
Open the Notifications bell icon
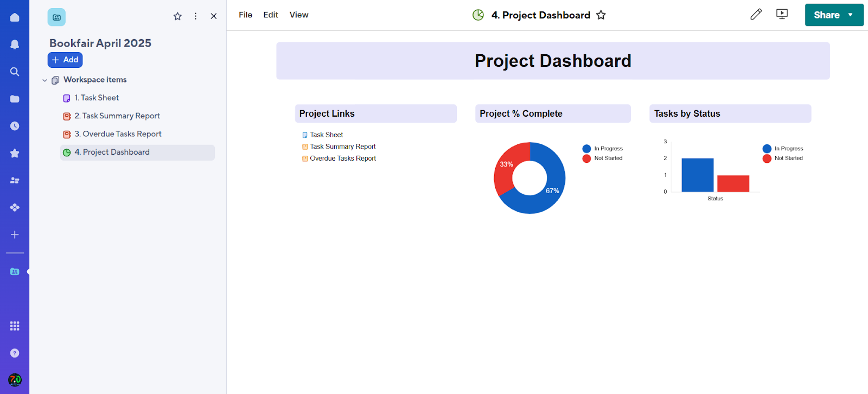(x=15, y=45)
